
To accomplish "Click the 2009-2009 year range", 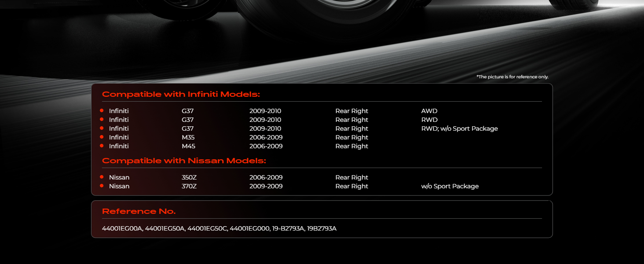I will pyautogui.click(x=266, y=186).
